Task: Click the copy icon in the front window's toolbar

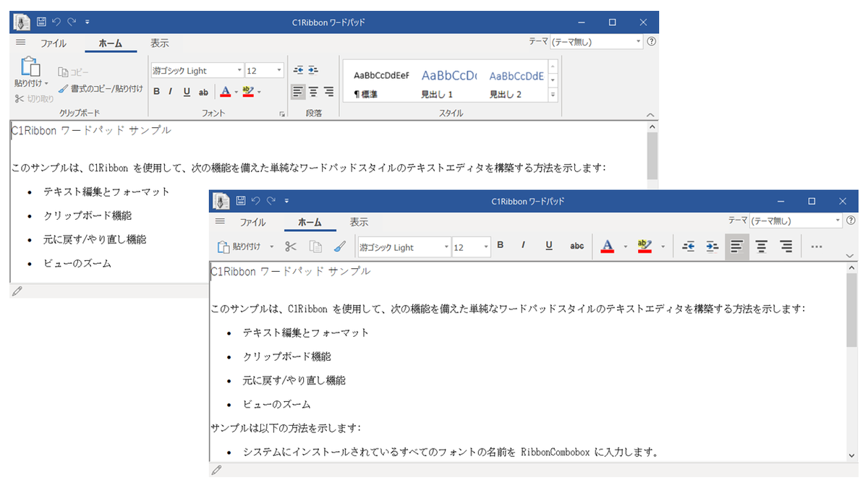Action: point(315,247)
